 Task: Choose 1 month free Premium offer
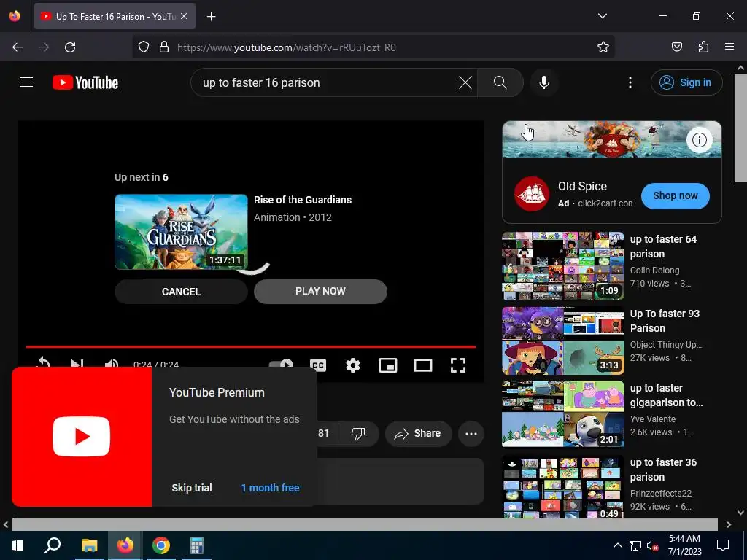tap(270, 488)
